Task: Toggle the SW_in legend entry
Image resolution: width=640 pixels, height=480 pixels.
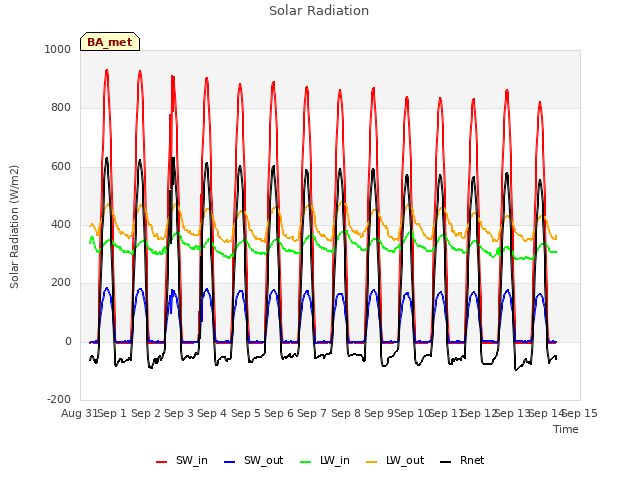Action: 182,460
